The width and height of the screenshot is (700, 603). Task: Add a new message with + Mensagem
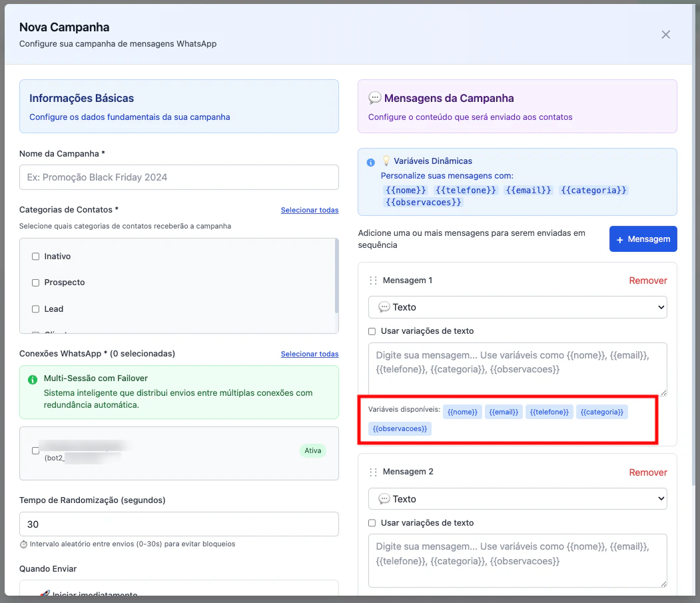point(643,239)
